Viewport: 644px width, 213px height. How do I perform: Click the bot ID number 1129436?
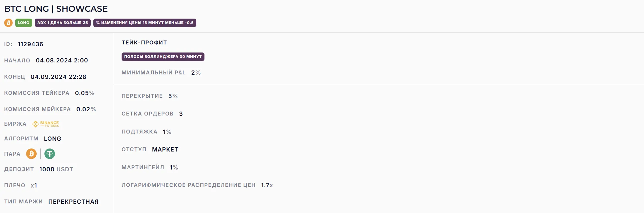30,44
